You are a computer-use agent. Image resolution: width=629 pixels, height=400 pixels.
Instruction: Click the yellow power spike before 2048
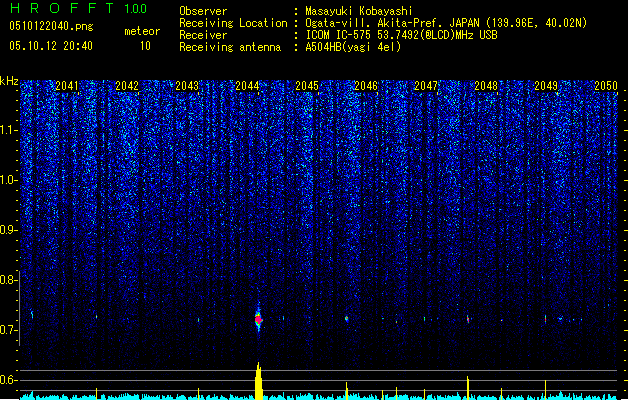click(x=468, y=388)
